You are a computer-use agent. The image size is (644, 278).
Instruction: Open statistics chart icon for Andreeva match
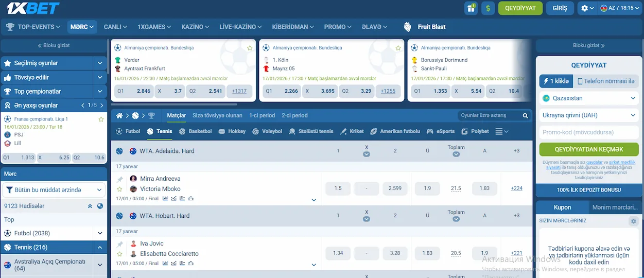165,199
